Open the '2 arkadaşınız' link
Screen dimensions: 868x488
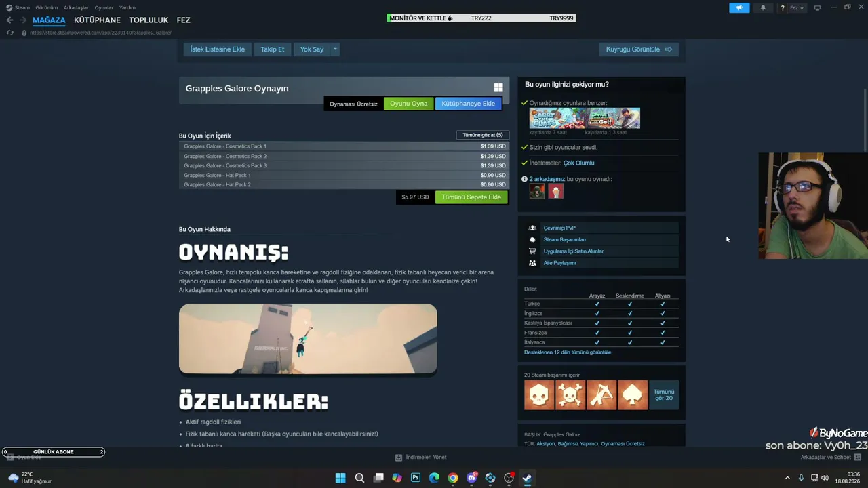[x=547, y=179]
